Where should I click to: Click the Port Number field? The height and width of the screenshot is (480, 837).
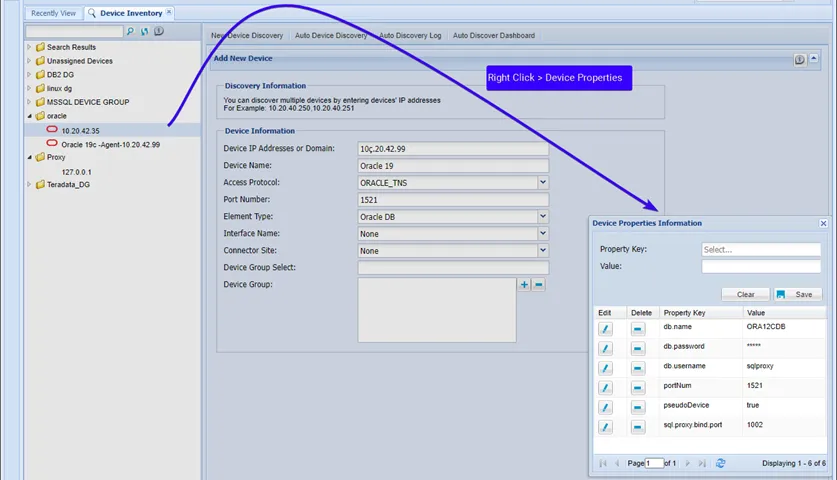[x=453, y=200]
